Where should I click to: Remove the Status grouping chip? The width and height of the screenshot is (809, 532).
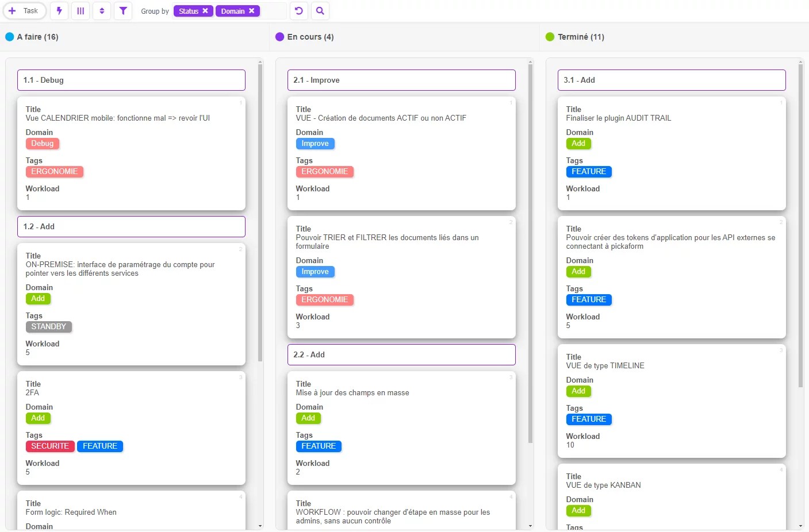(x=205, y=10)
